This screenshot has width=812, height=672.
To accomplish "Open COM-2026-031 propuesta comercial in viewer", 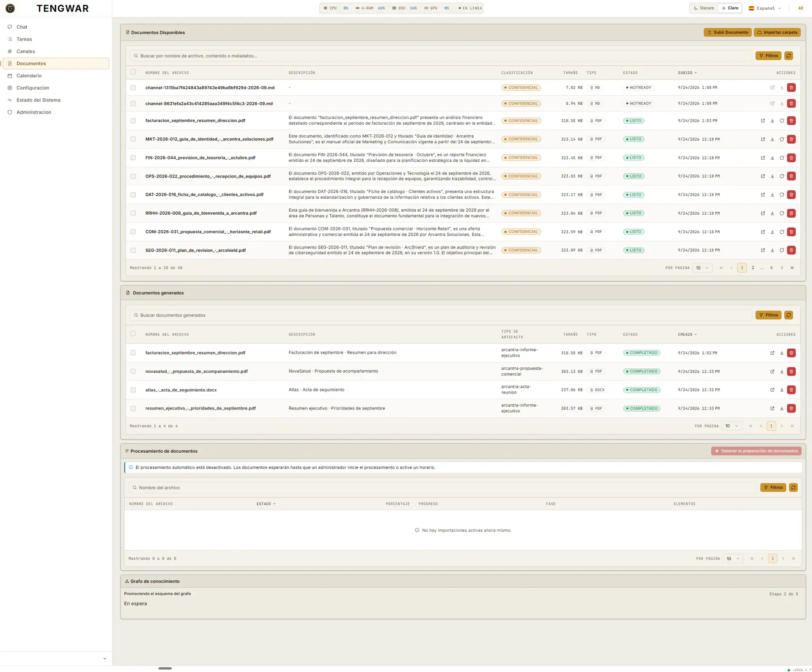I will (x=763, y=232).
